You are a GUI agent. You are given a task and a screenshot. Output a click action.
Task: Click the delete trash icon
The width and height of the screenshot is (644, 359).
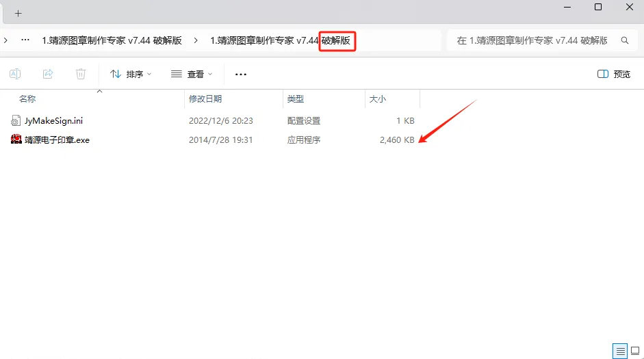(x=81, y=74)
